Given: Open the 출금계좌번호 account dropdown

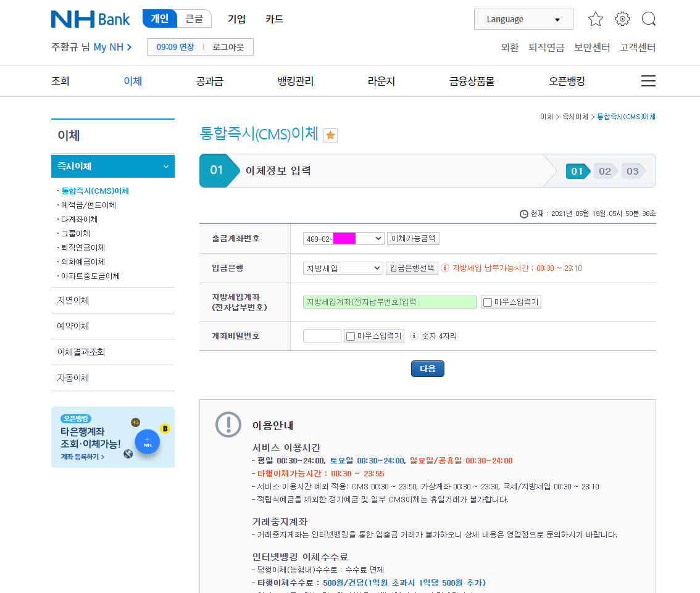Looking at the screenshot, I should pos(343,238).
